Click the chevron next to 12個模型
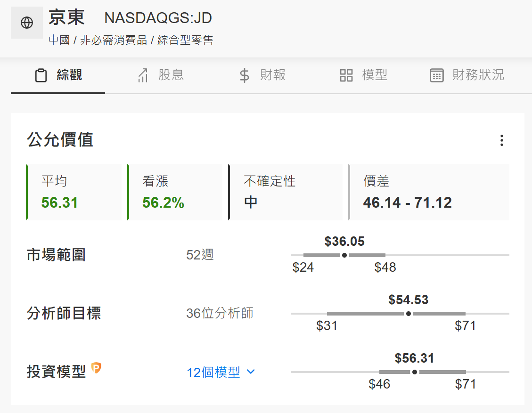Viewport: 532px width, 413px height. (x=251, y=372)
